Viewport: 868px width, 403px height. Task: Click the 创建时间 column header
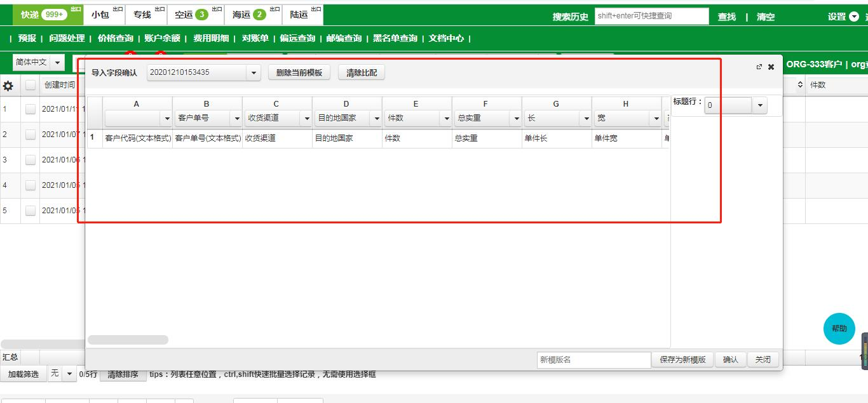(60, 85)
